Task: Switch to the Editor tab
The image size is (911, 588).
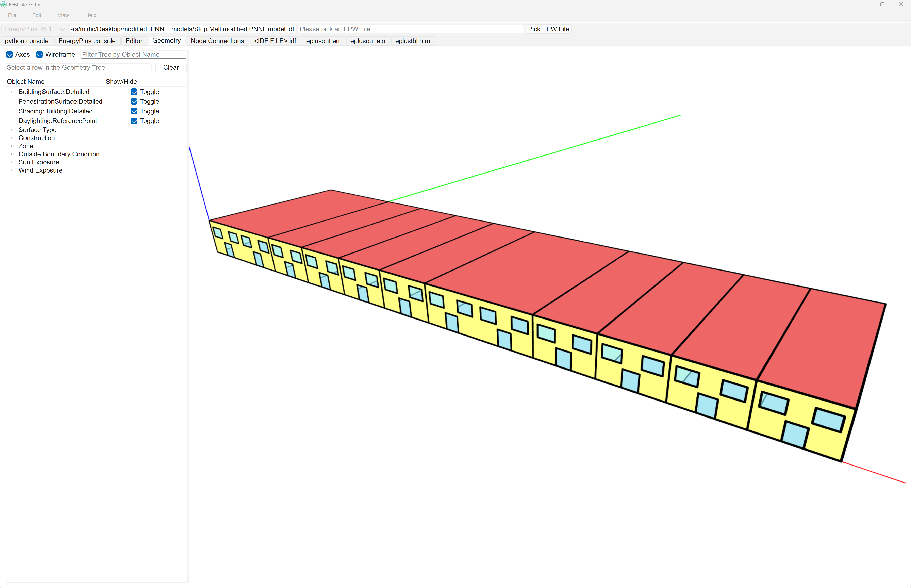Action: pyautogui.click(x=134, y=41)
